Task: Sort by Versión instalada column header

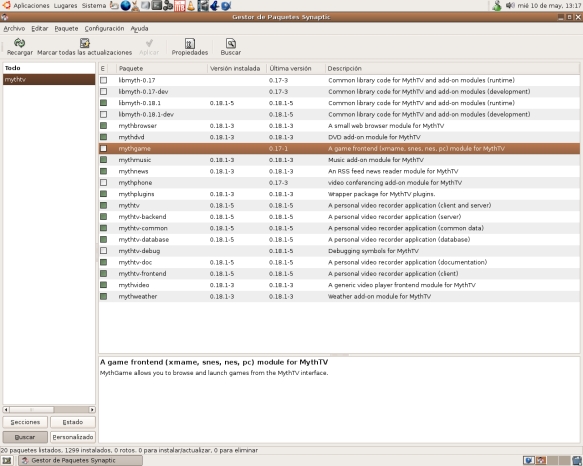Action: click(x=237, y=68)
